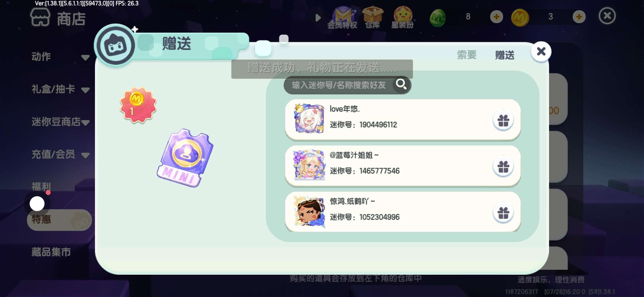The image size is (644, 297).
Task: Expand the 动作 category dropdown
Action: [x=85, y=57]
